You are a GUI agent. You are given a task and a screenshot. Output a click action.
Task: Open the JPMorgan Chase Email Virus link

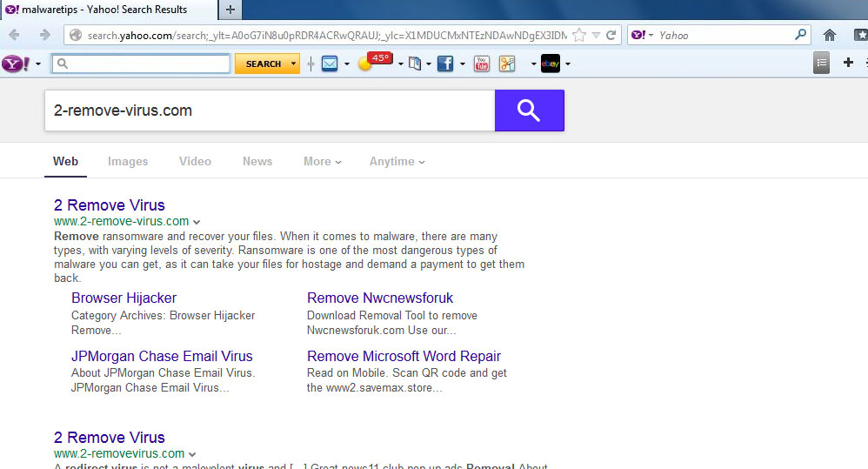(x=162, y=356)
